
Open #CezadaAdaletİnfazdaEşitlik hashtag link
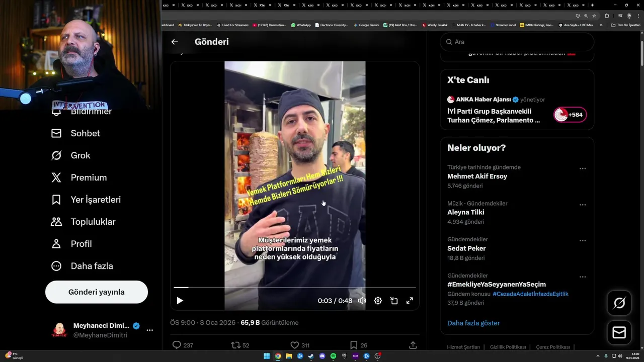click(x=530, y=294)
